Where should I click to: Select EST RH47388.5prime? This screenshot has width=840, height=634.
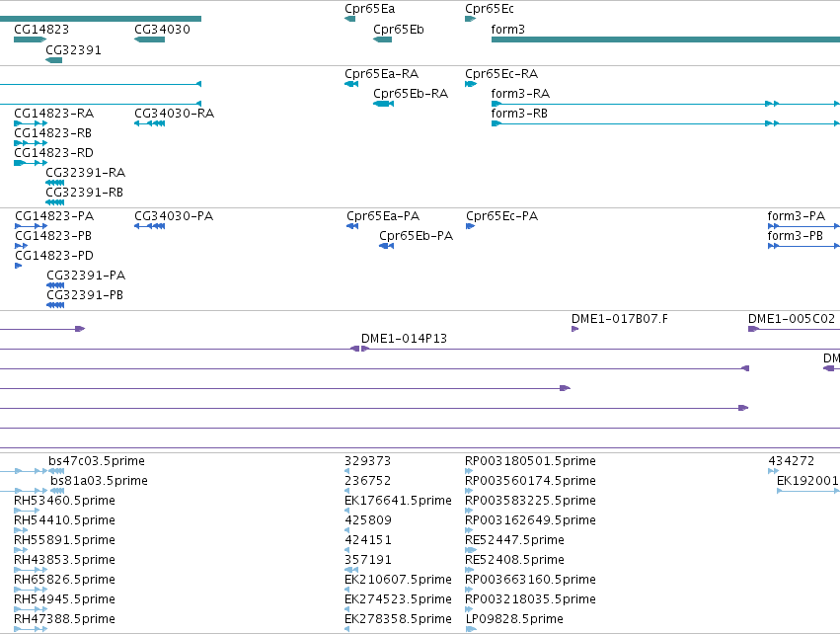click(x=64, y=619)
